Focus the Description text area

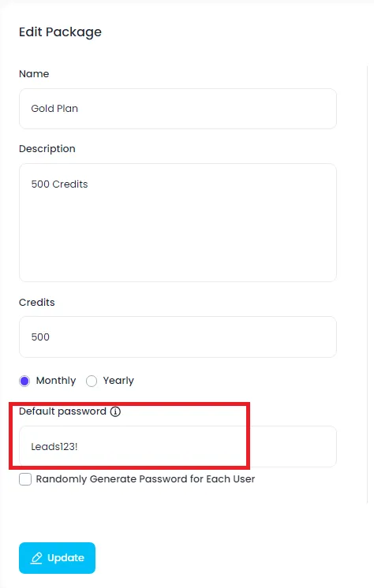coord(178,222)
